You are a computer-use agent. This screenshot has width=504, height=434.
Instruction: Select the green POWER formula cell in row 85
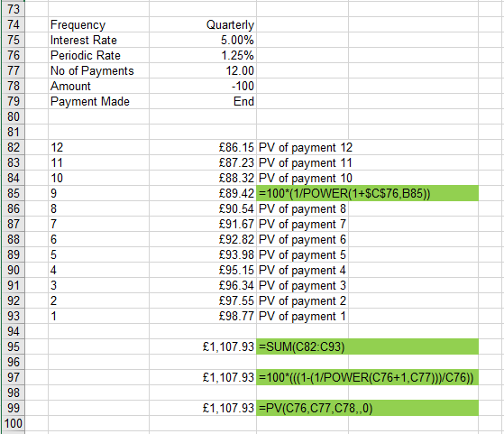[x=367, y=193]
